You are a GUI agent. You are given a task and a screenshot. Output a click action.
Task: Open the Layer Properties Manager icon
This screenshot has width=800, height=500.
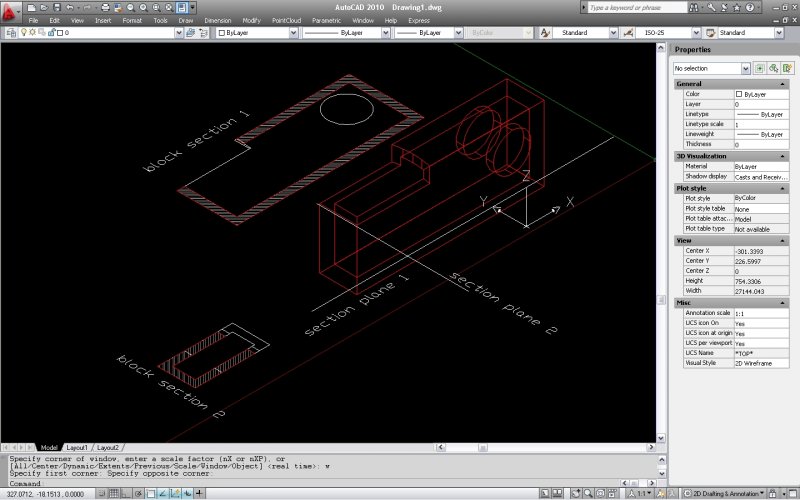(12, 33)
